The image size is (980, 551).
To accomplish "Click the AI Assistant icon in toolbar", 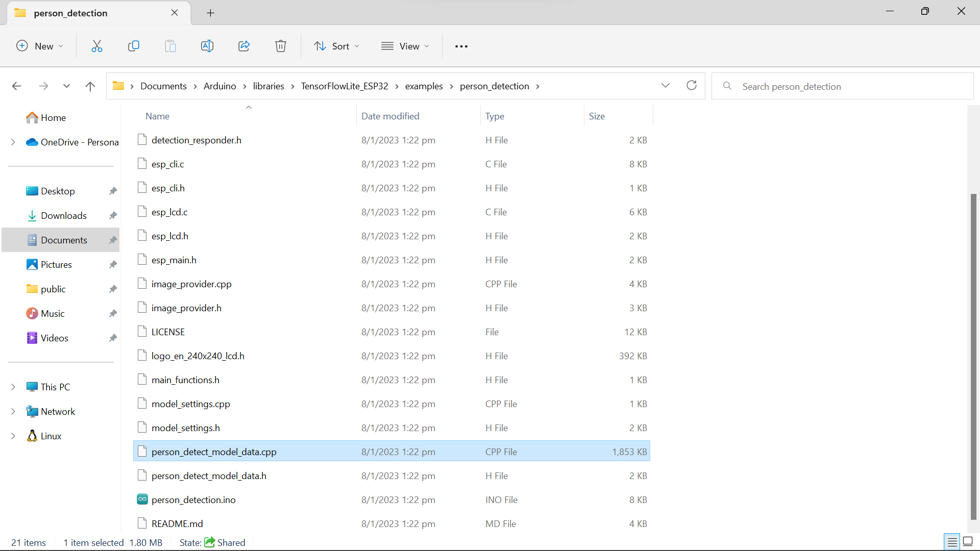I will [207, 46].
